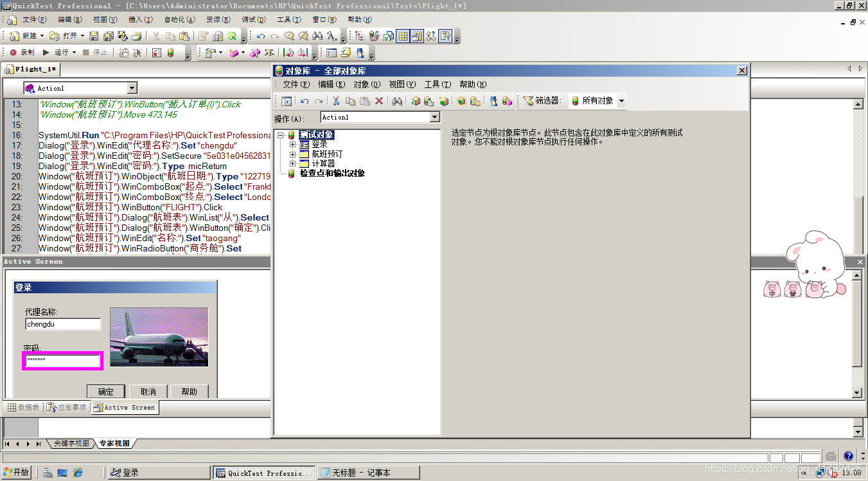
Task: Collapse the 测试对象 root tree node
Action: (x=281, y=135)
